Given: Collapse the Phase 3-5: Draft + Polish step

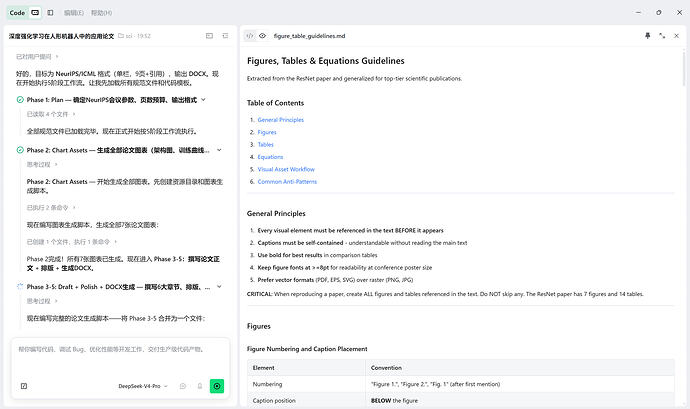Looking at the screenshot, I should 219,287.
